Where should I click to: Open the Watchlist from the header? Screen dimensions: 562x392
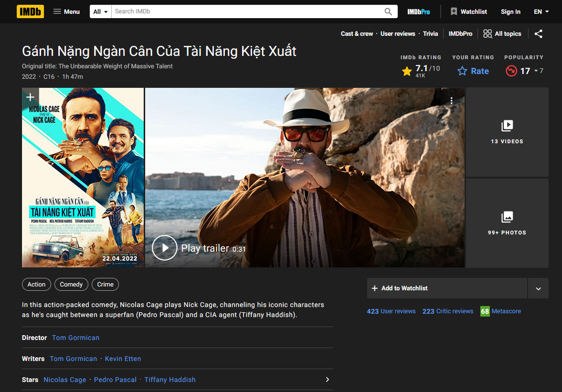tap(468, 11)
